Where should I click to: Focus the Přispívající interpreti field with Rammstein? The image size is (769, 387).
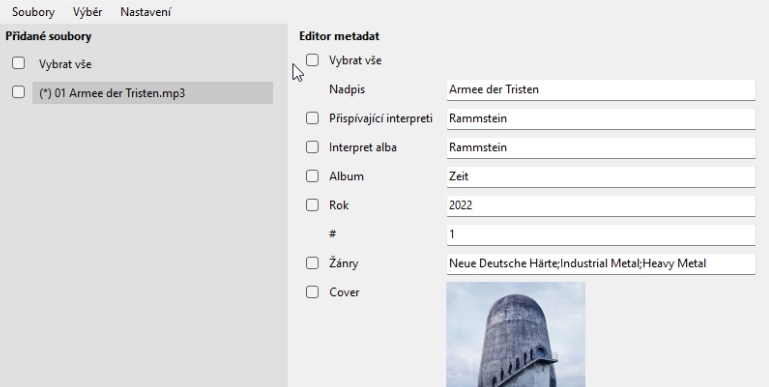point(601,119)
